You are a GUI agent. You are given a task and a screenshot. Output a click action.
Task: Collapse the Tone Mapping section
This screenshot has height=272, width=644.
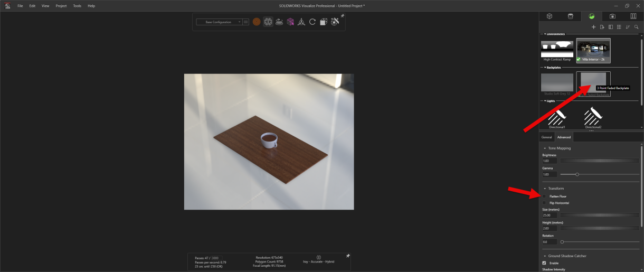pos(544,148)
